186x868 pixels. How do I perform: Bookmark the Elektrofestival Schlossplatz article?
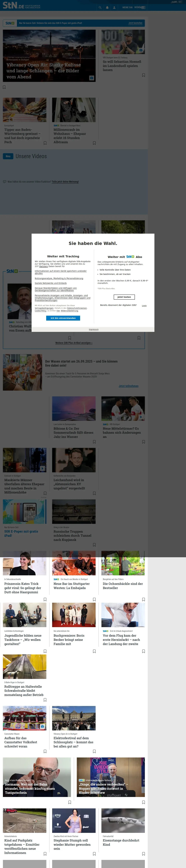click(94, 751)
